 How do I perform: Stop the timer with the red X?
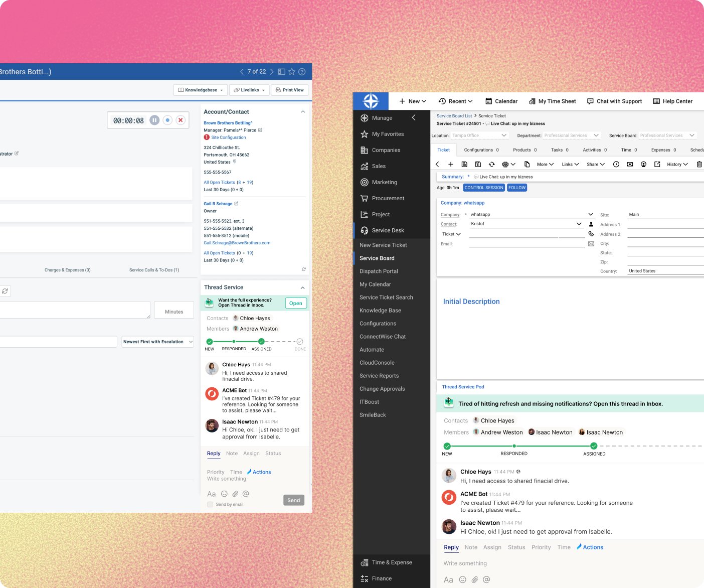click(x=180, y=120)
